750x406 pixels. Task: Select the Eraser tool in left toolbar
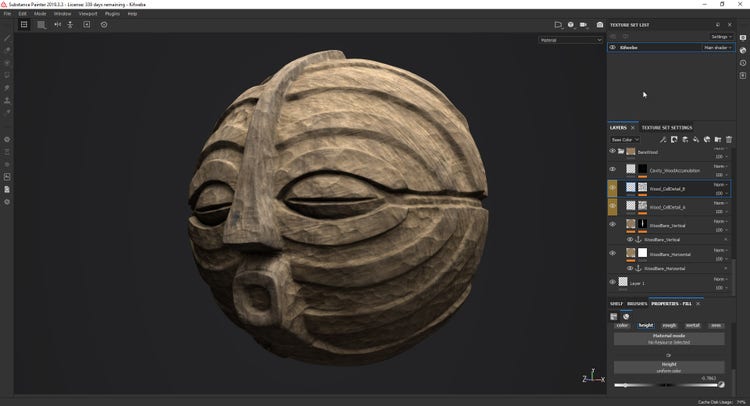(x=7, y=51)
